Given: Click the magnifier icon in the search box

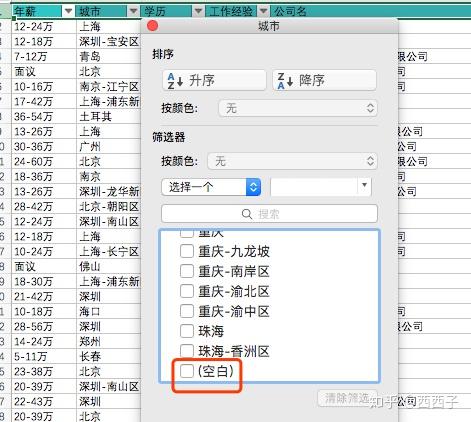Looking at the screenshot, I should pyautogui.click(x=247, y=214).
